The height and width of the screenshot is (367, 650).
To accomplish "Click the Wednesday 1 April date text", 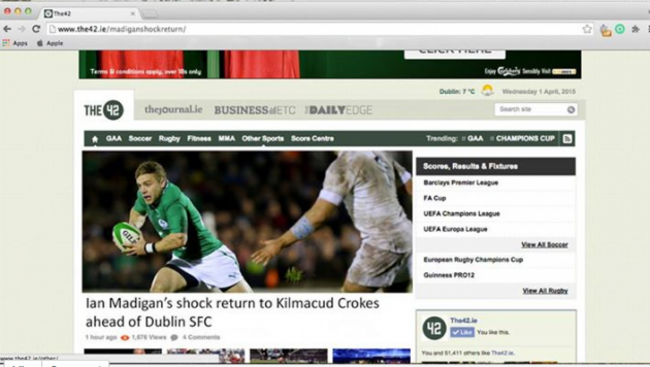I will [538, 92].
